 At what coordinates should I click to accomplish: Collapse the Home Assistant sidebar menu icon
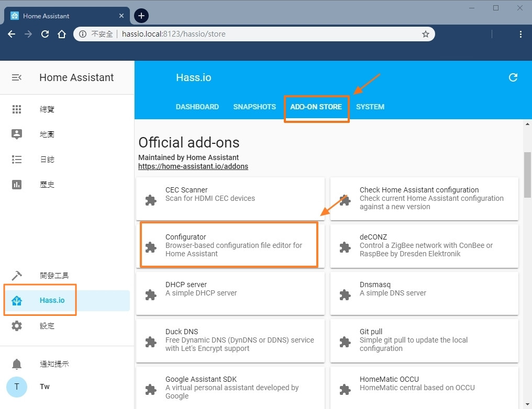tap(16, 77)
